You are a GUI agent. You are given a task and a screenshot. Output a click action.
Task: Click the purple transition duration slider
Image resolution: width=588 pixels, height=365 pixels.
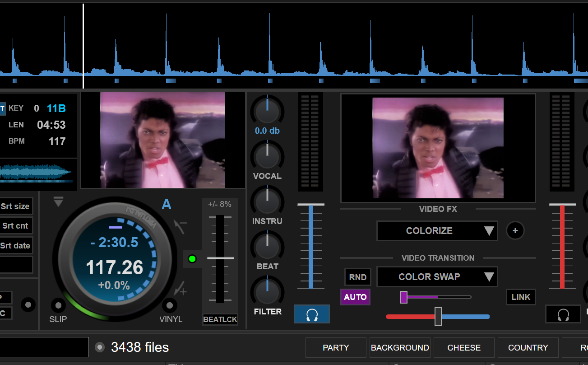435,297
